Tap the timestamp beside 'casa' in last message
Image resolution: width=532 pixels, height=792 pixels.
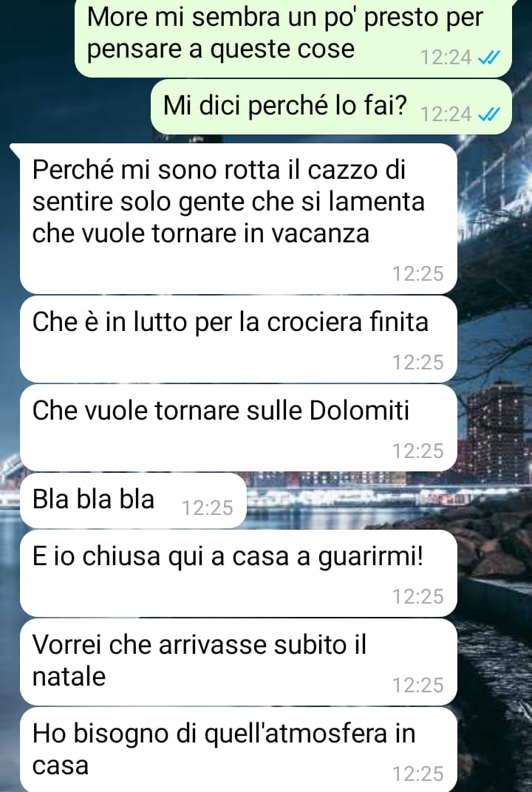point(418,774)
